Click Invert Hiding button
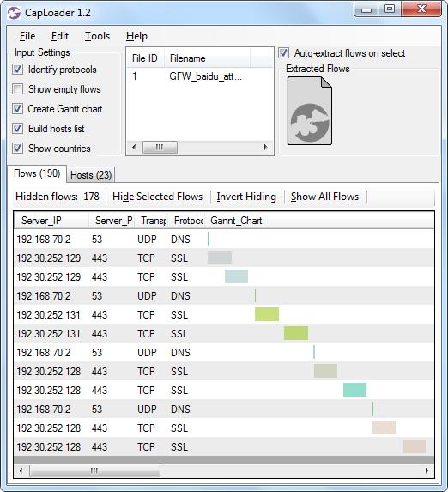Screen dimensions: 448x492 [246, 197]
